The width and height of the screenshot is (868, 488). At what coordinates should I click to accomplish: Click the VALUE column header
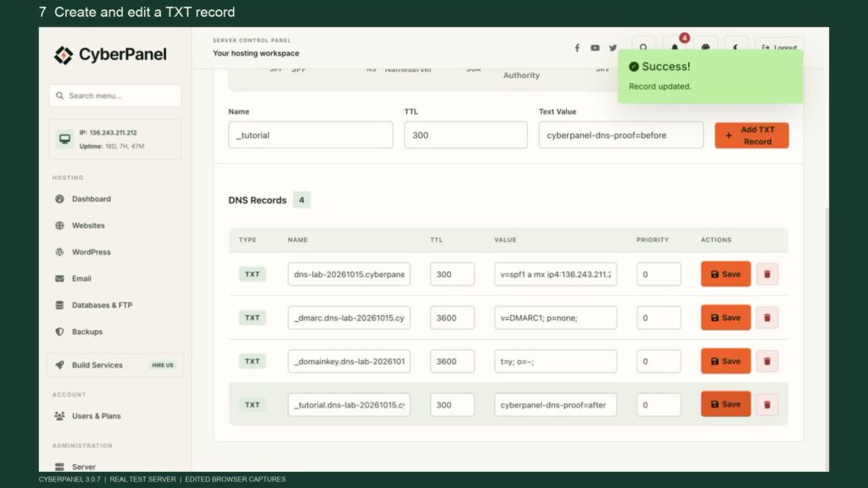pos(505,240)
